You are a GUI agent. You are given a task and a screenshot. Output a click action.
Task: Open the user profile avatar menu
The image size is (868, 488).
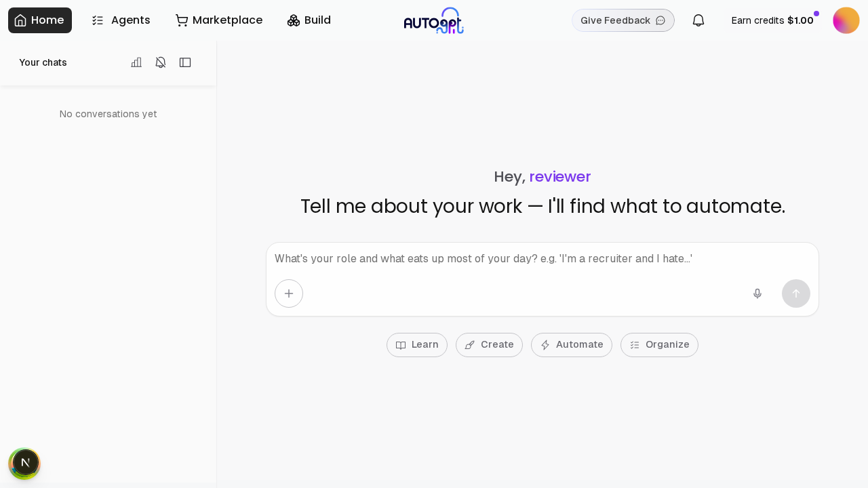846,20
